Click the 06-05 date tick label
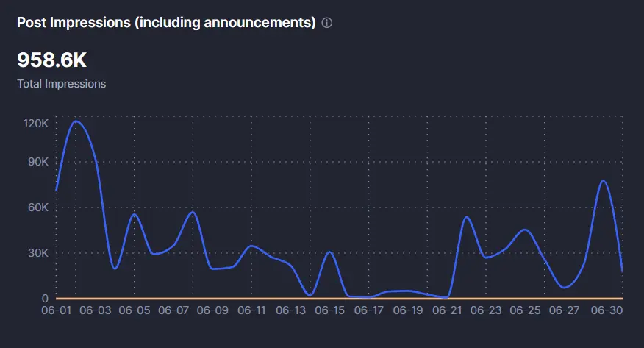 (135, 310)
